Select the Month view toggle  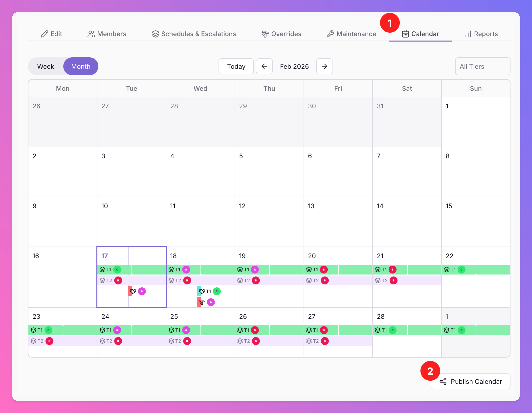(x=81, y=67)
